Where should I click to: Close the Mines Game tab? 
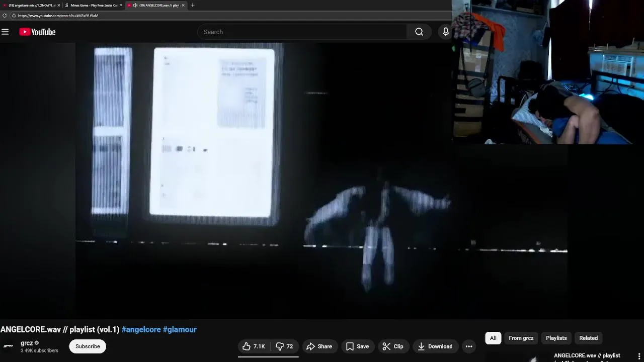(x=121, y=5)
